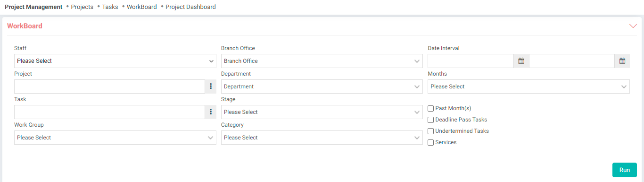Open the Project Dashboard link
The image size is (644, 182).
pos(190,7)
